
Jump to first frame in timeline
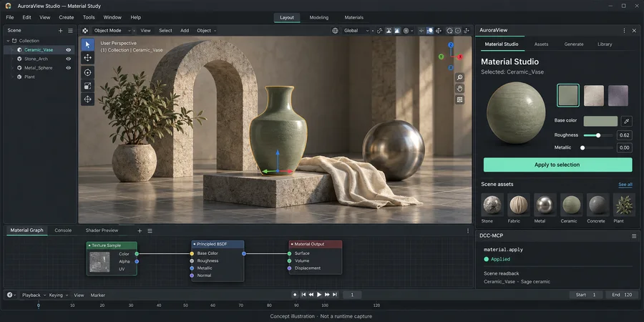click(303, 295)
